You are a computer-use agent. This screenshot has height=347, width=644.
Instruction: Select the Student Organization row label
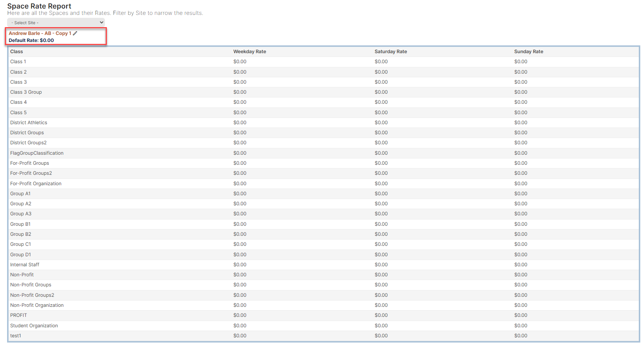click(x=34, y=326)
